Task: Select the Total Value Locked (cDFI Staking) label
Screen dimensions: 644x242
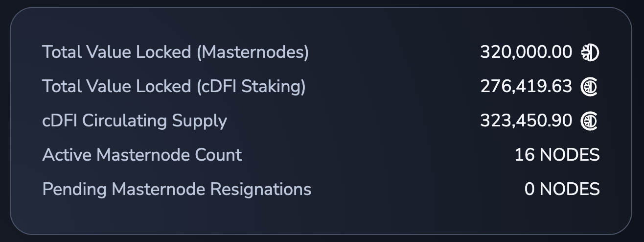Action: click(174, 86)
